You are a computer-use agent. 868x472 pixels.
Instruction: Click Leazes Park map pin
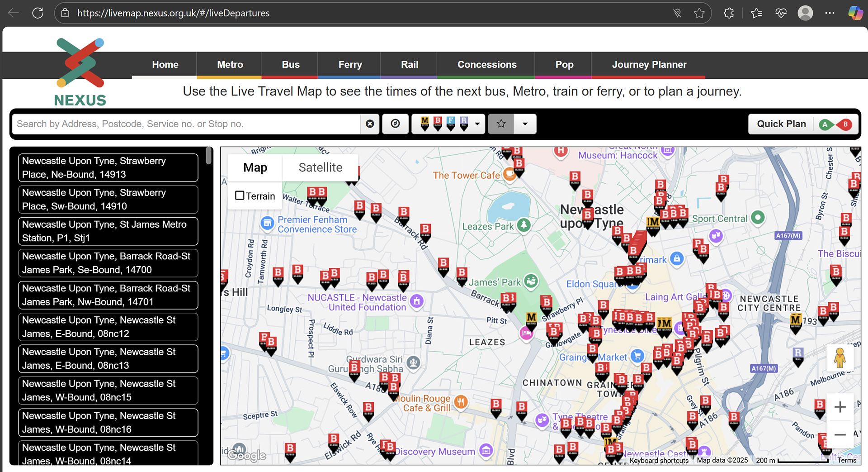tap(524, 224)
